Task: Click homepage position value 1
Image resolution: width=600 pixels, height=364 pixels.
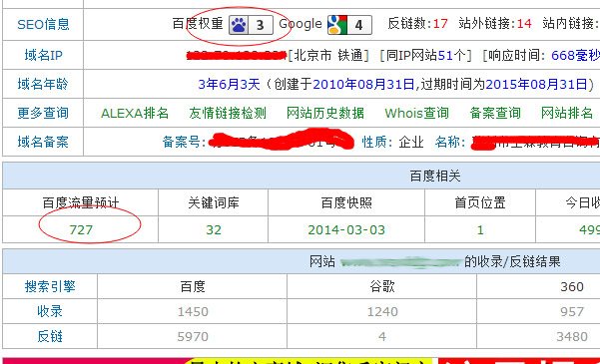Action: pyautogui.click(x=480, y=229)
